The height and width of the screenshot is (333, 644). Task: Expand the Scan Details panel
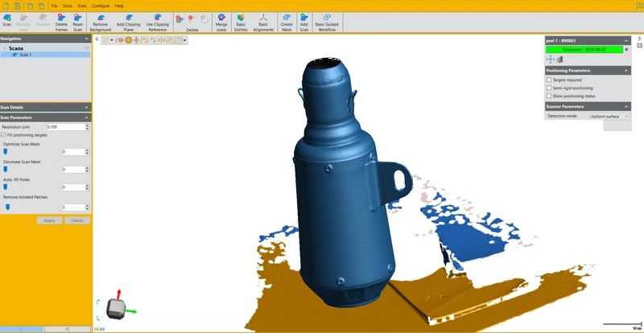86,107
